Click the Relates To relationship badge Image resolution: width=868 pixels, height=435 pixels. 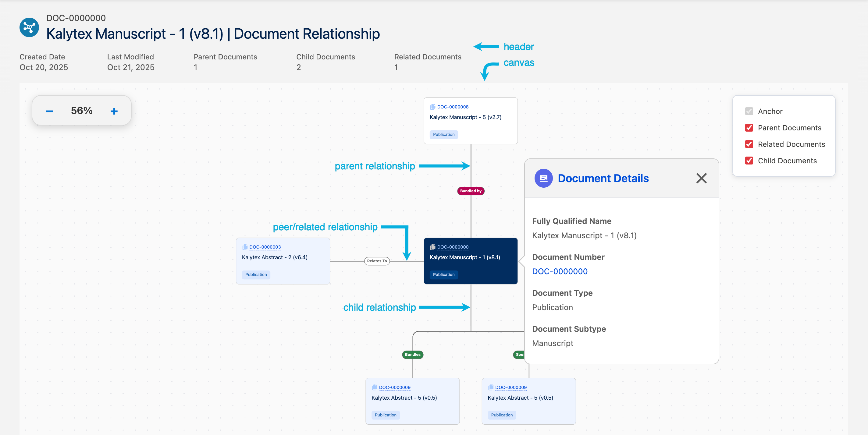coord(377,261)
